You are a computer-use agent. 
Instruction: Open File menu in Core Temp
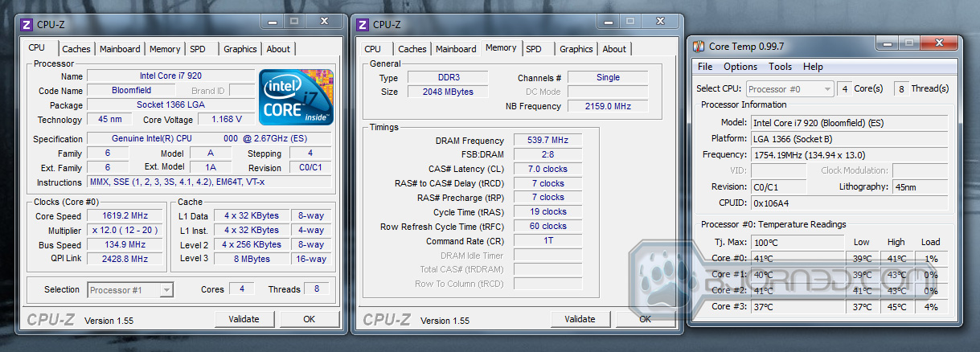click(x=705, y=67)
